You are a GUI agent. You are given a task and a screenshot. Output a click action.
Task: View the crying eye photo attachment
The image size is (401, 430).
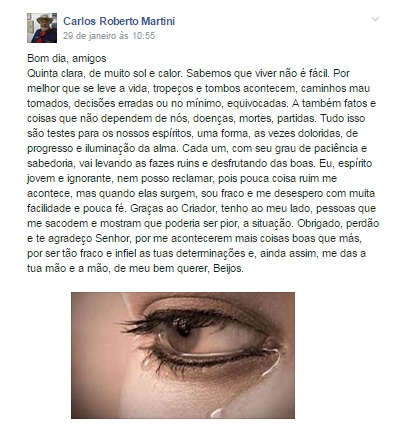[183, 355]
